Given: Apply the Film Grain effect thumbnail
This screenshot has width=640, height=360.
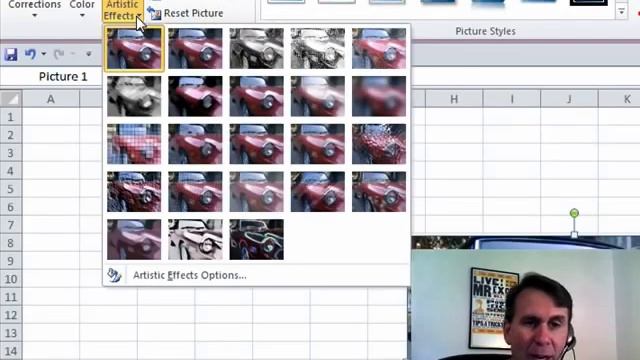Looking at the screenshot, I should 257,144.
